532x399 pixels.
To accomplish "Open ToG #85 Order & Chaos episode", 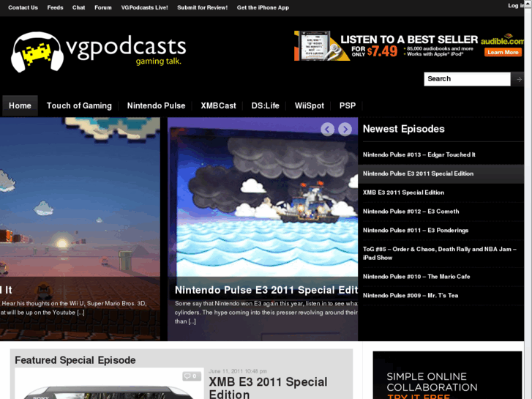I will click(x=440, y=253).
